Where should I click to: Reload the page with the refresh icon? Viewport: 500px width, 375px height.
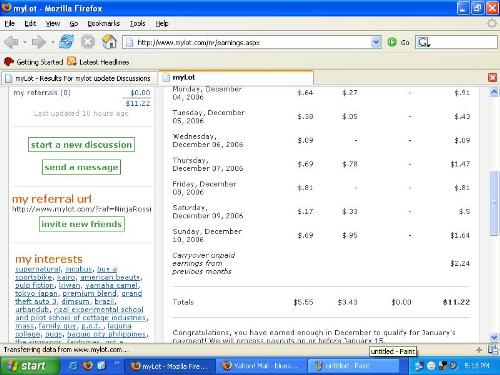pos(66,42)
